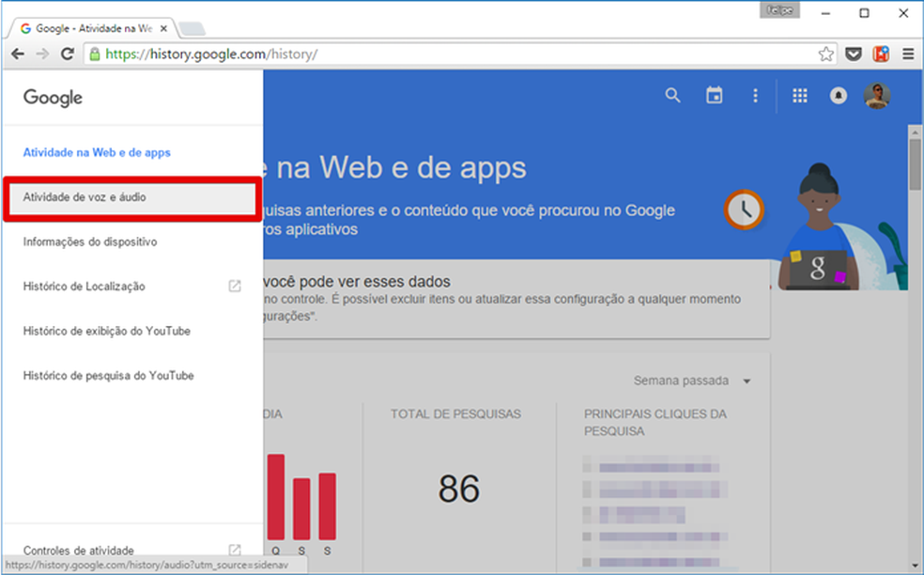This screenshot has width=924, height=575.
Task: Click the scrollbar up arrow
Action: point(915,131)
